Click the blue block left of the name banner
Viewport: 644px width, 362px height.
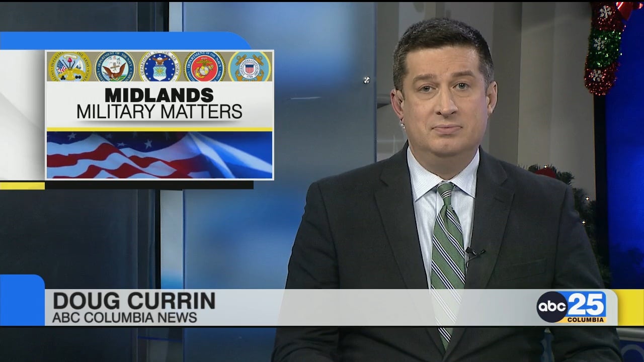(x=22, y=300)
